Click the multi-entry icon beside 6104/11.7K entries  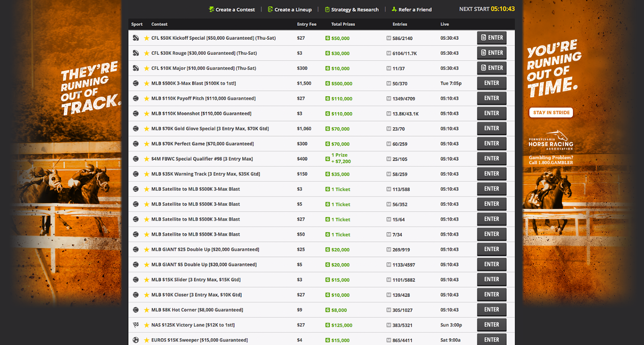tap(389, 53)
